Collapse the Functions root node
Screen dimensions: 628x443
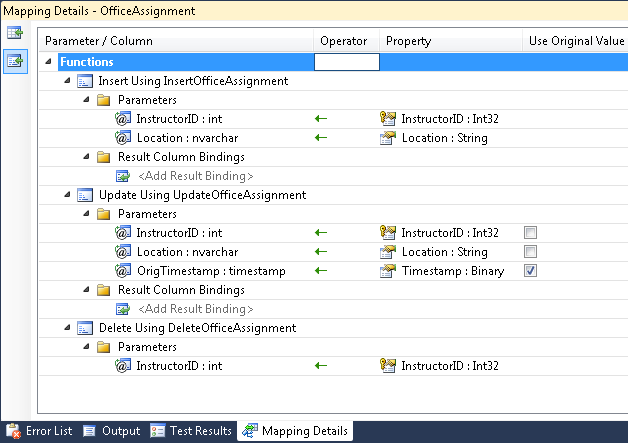click(x=49, y=62)
